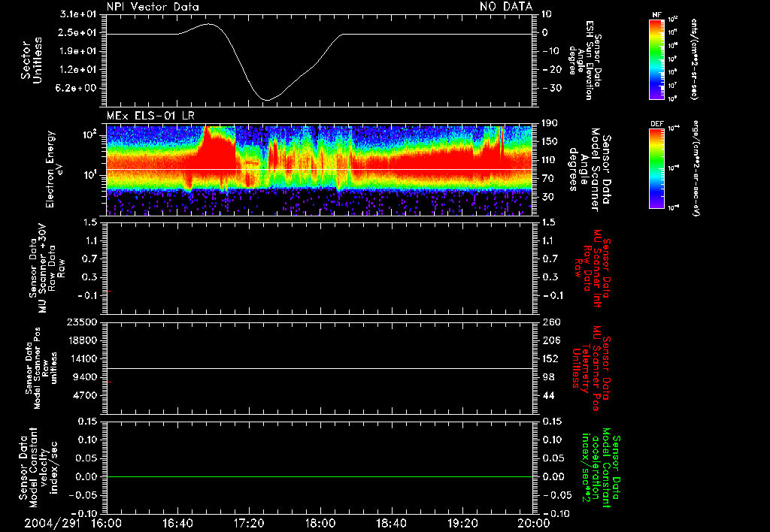This screenshot has height=532, width=770.
Task: Click the 'NO DATA' label
Action: click(506, 7)
